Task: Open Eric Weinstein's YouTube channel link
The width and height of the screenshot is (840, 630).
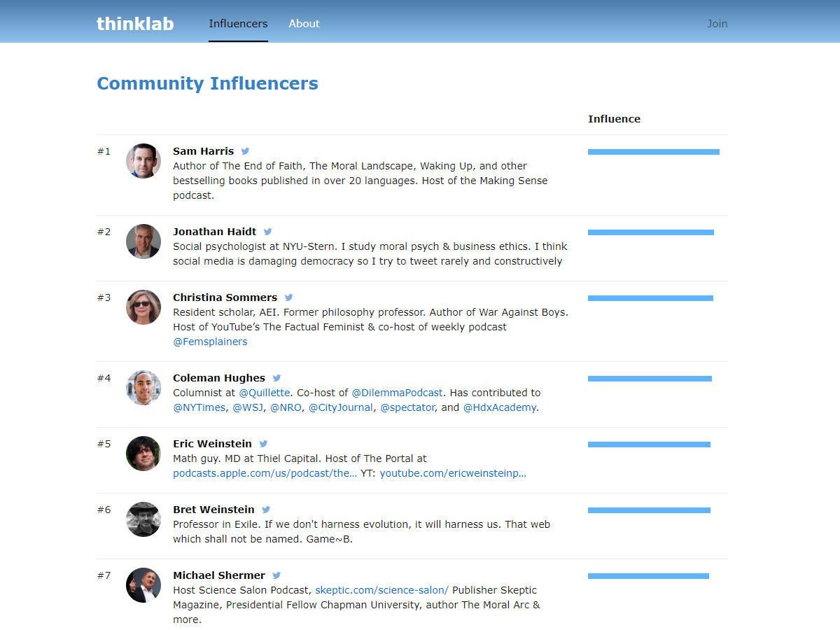Action: click(453, 473)
